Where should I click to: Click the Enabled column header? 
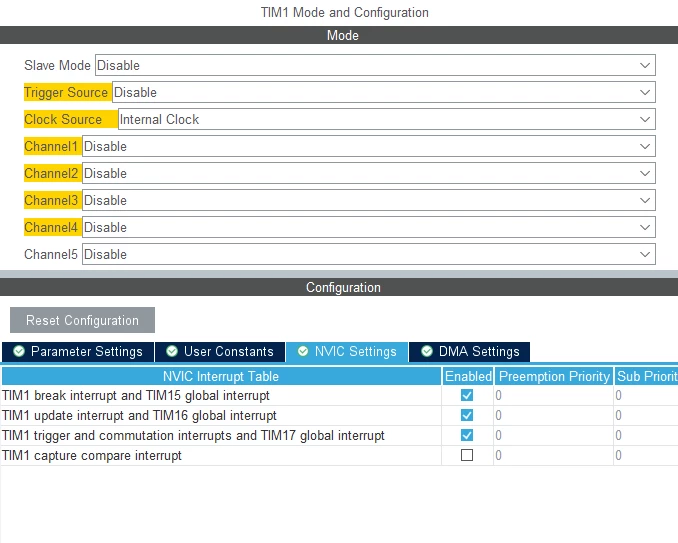(468, 376)
